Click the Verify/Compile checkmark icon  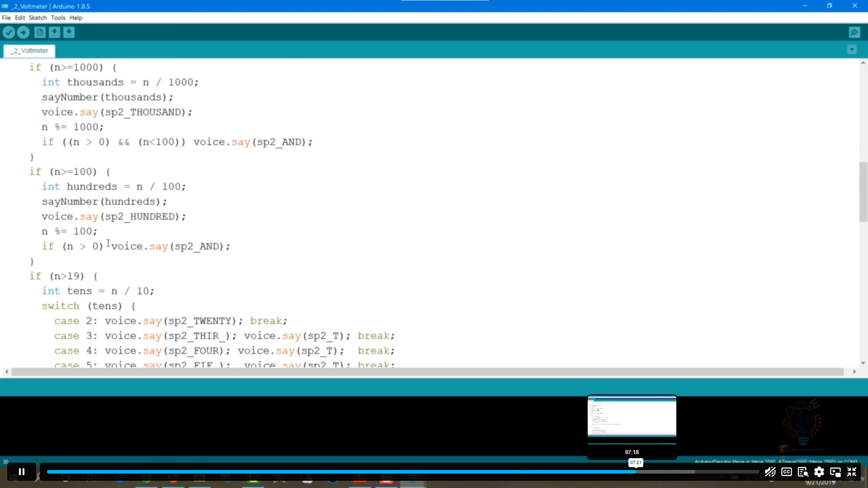(9, 32)
